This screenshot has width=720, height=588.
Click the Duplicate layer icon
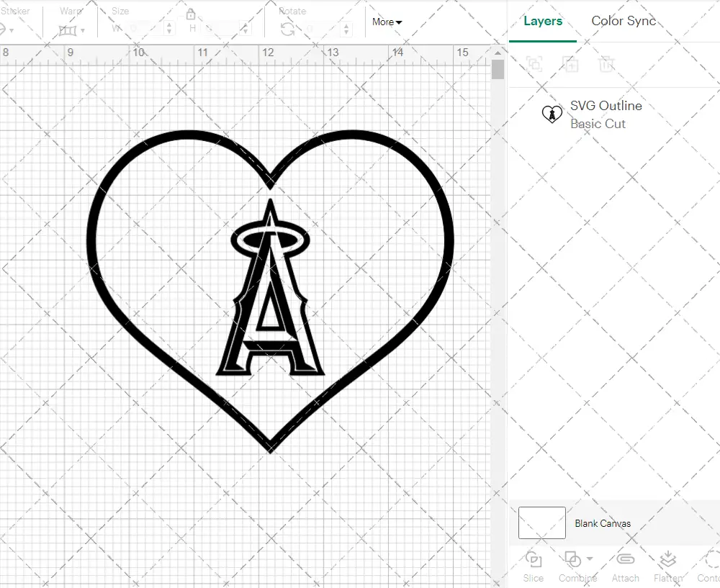coord(570,64)
